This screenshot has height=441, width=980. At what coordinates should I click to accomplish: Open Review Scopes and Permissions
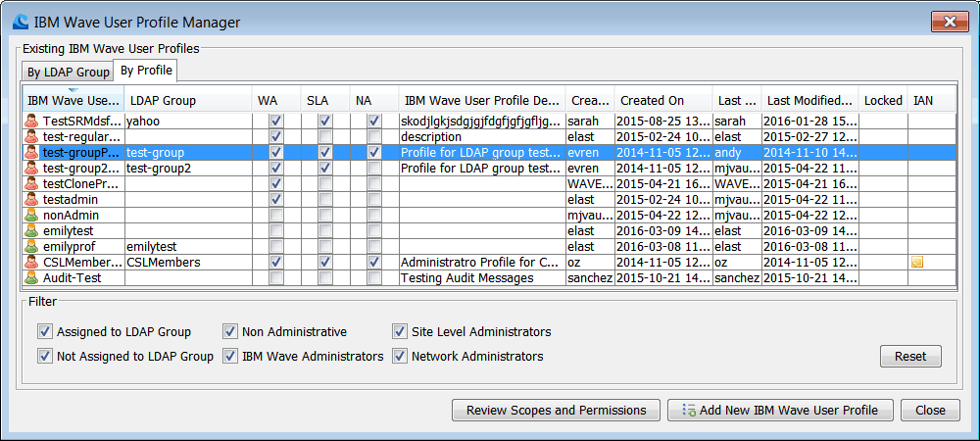(556, 411)
